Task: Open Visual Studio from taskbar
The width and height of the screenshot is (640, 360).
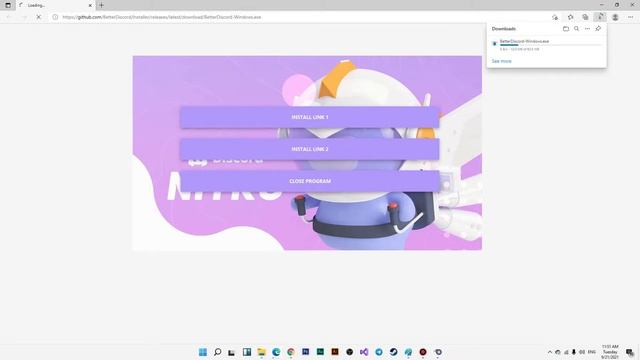Action: 364,352
